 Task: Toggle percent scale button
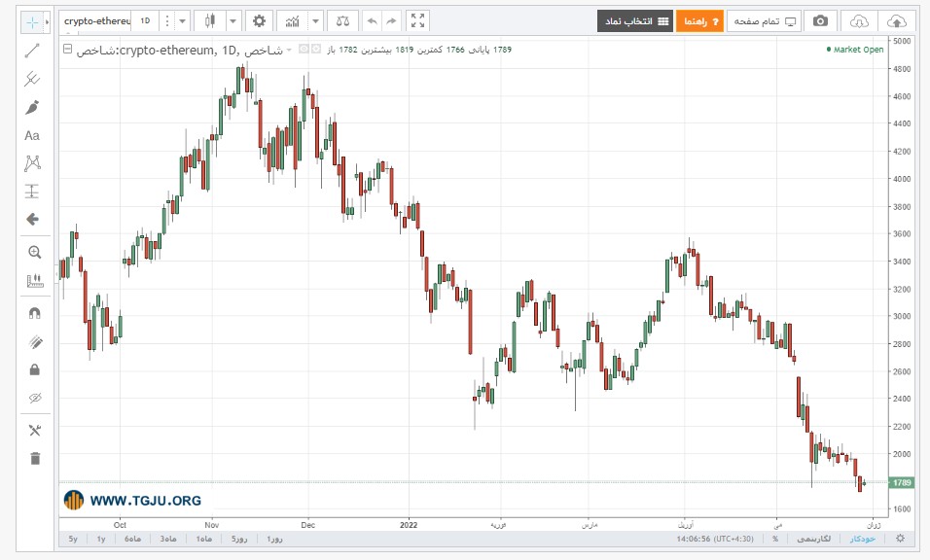[x=775, y=539]
